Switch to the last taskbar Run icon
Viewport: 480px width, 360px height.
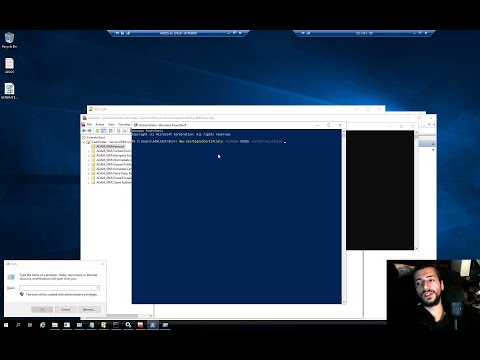tap(165, 325)
